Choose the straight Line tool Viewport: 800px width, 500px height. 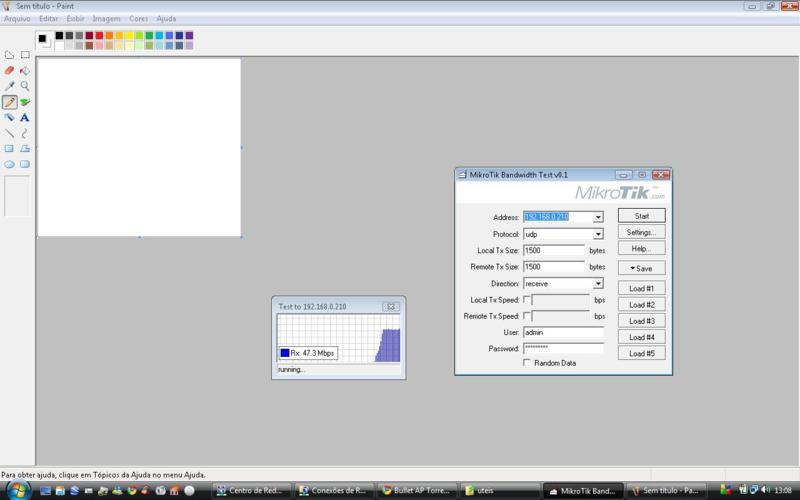(9, 133)
